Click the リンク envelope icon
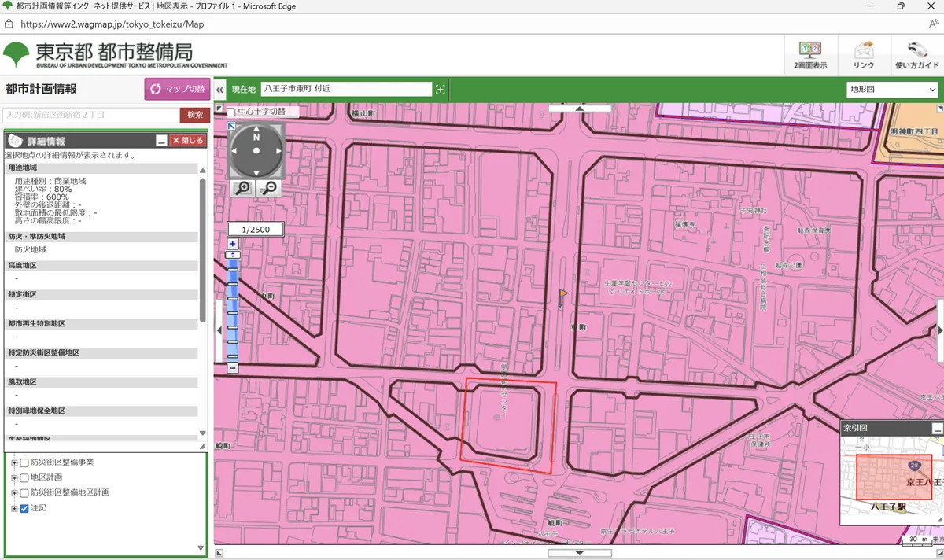 863,55
